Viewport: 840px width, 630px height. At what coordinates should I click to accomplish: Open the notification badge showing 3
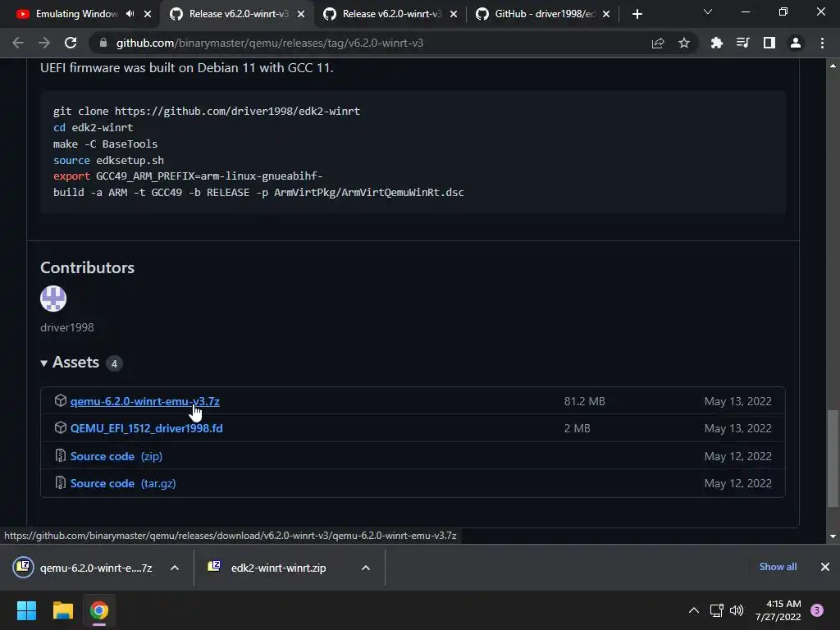[817, 610]
